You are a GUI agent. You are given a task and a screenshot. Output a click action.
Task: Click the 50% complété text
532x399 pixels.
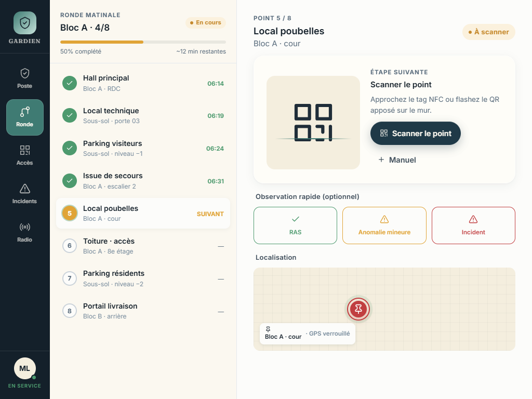point(81,51)
